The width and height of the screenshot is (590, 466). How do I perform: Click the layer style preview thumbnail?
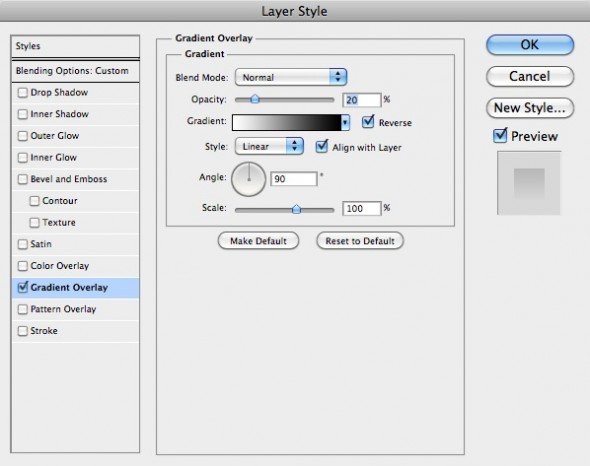pos(529,183)
